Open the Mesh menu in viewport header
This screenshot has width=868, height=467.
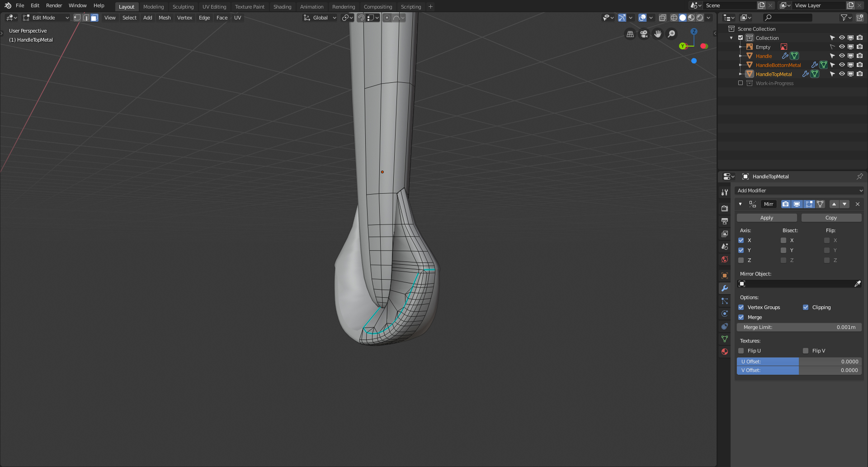(165, 18)
